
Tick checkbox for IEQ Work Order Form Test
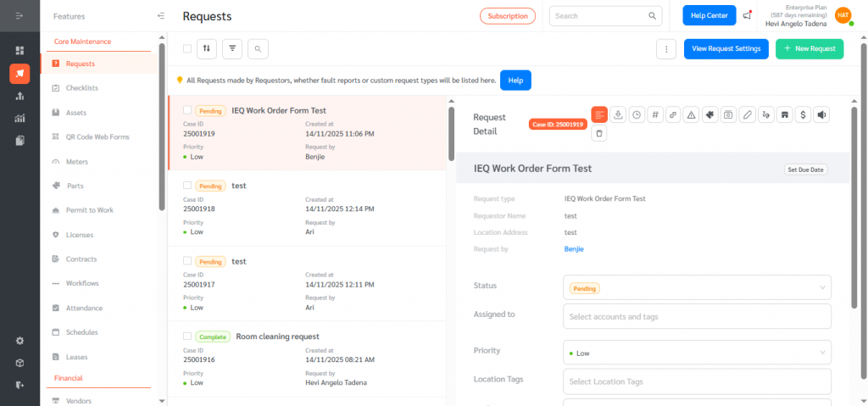(187, 110)
